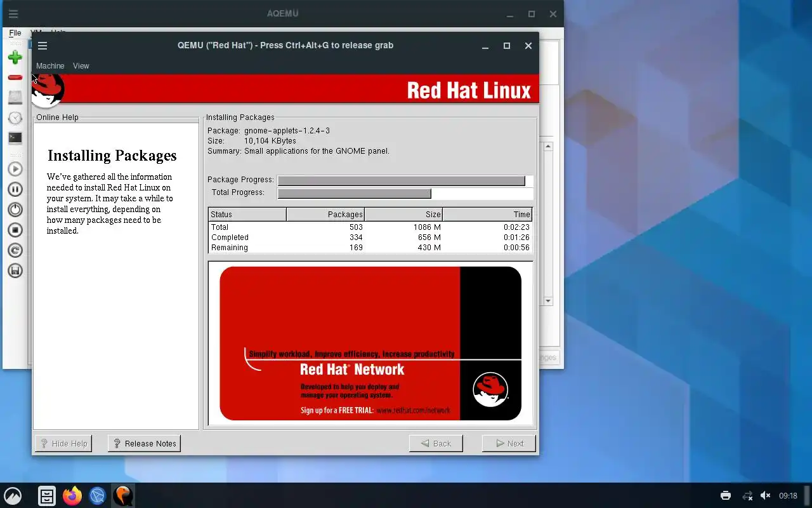The width and height of the screenshot is (812, 508).
Task: Click package name gnome-applets-1.2.4-3
Action: (x=287, y=131)
